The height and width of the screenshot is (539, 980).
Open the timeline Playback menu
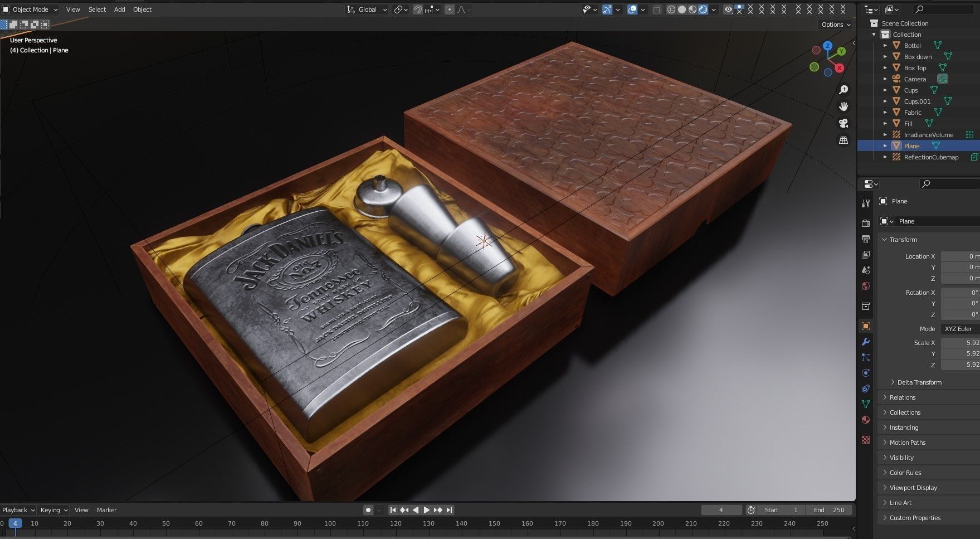point(18,510)
